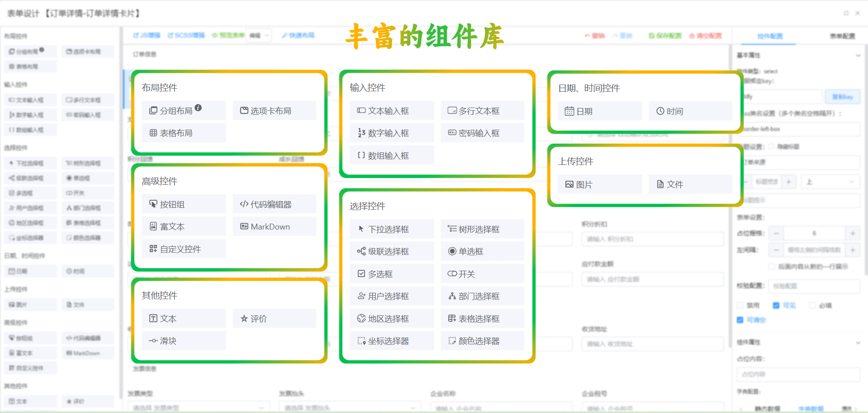868x413 pixels.
Task: Select the 评价 rating component
Action: [x=274, y=318]
